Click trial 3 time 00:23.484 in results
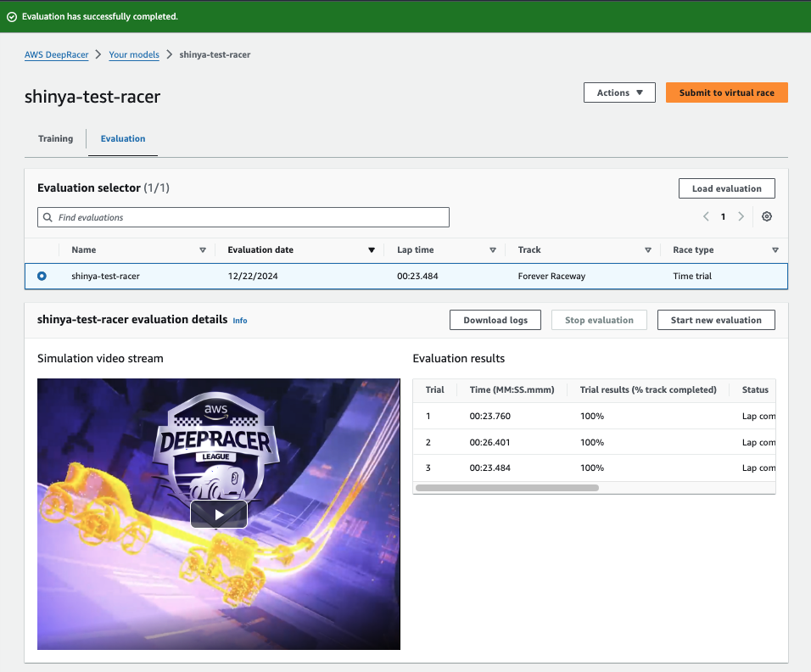This screenshot has width=811, height=672. tap(489, 468)
